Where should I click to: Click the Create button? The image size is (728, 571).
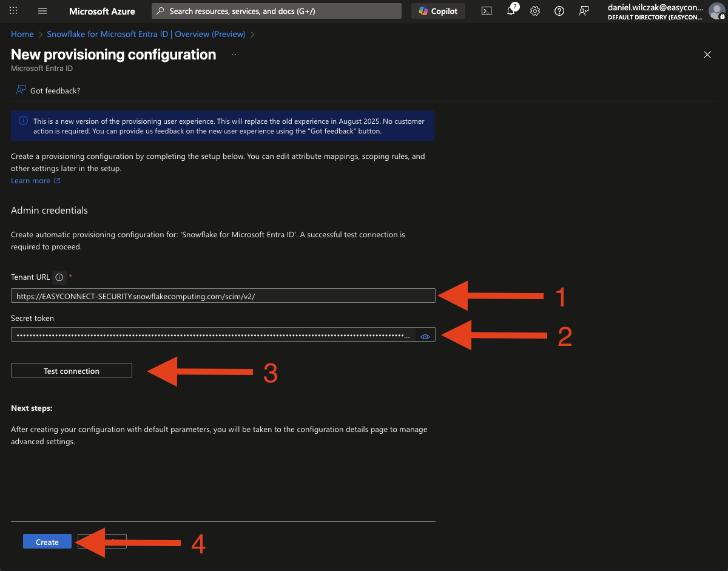47,542
